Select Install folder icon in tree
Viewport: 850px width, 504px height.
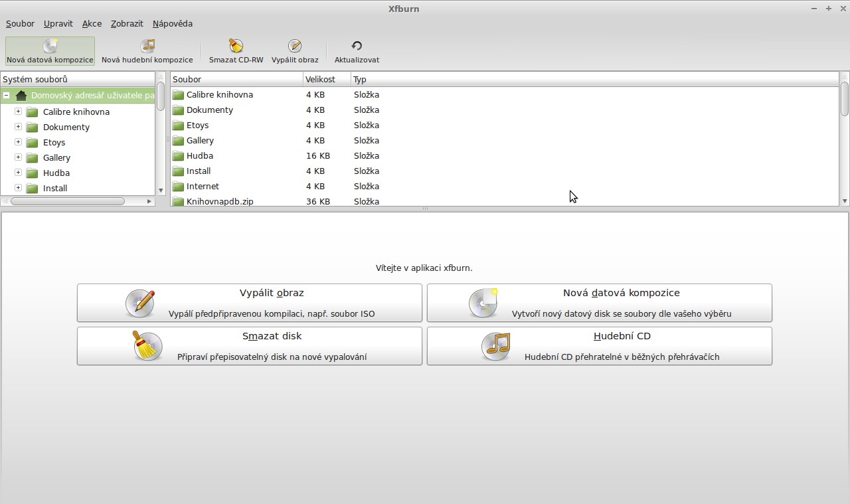click(x=32, y=188)
